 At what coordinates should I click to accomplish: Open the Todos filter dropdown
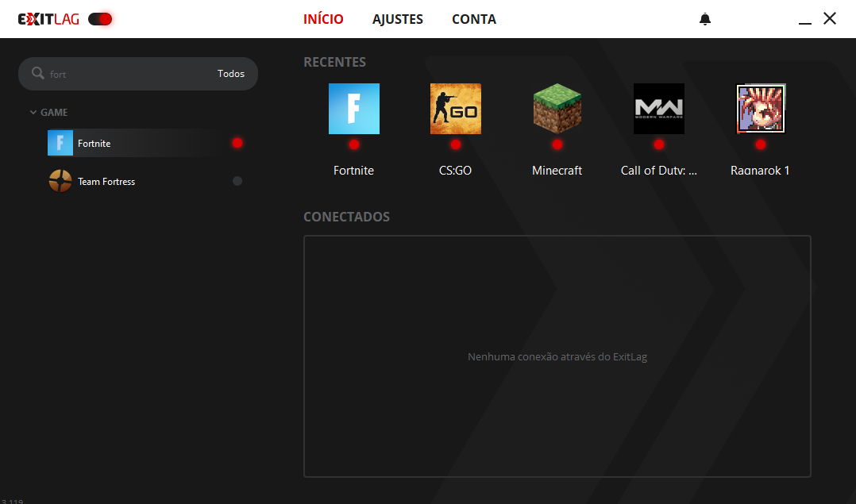coord(231,74)
